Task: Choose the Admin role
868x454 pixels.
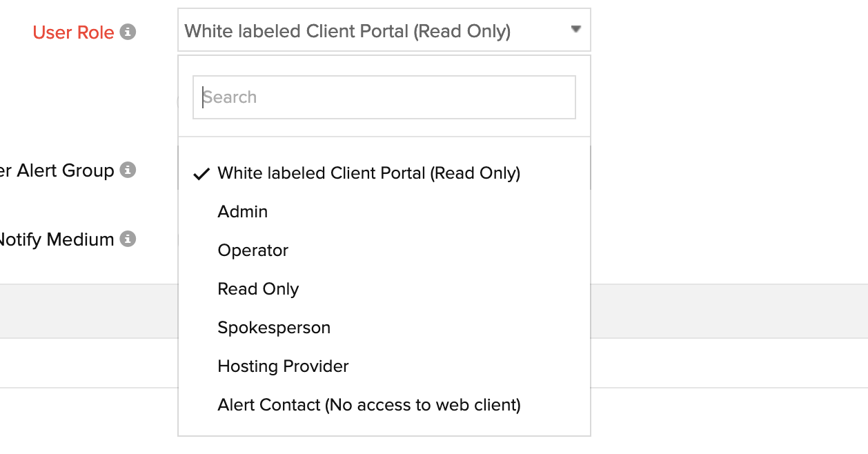Action: click(243, 212)
